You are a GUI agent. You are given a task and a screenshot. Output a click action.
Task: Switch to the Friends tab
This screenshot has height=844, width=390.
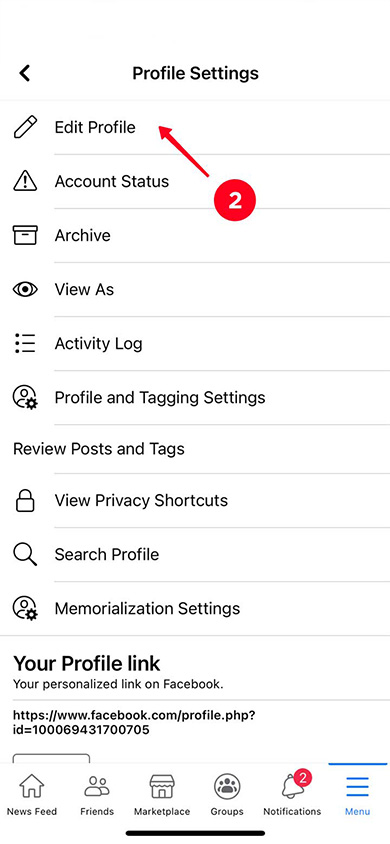coord(97,794)
